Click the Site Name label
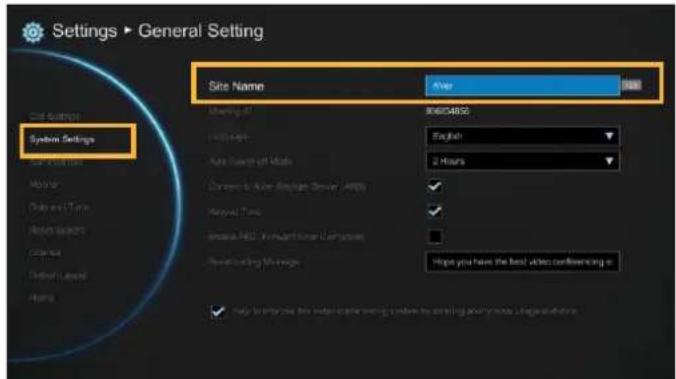The image size is (676, 379). [x=236, y=86]
